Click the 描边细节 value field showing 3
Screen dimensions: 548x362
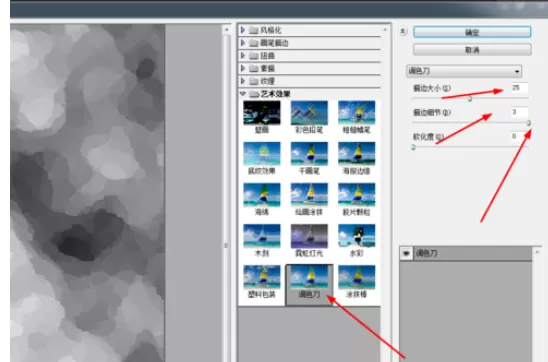[519, 112]
